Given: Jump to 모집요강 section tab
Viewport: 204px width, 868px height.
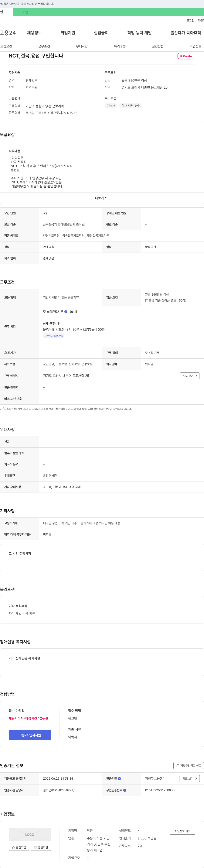Looking at the screenshot, I should pos(6,46).
